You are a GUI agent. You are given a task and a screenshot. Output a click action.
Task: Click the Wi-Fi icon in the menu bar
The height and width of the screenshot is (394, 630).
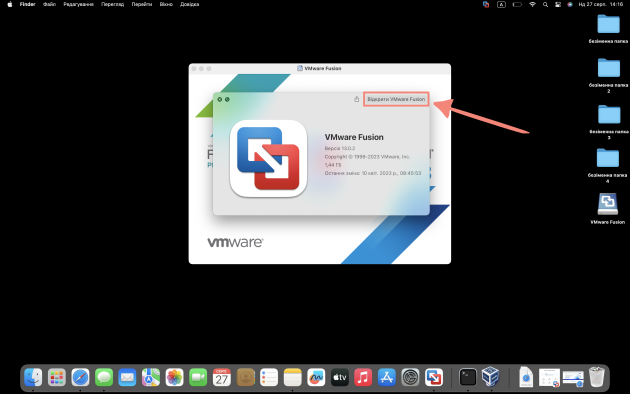[532, 4]
